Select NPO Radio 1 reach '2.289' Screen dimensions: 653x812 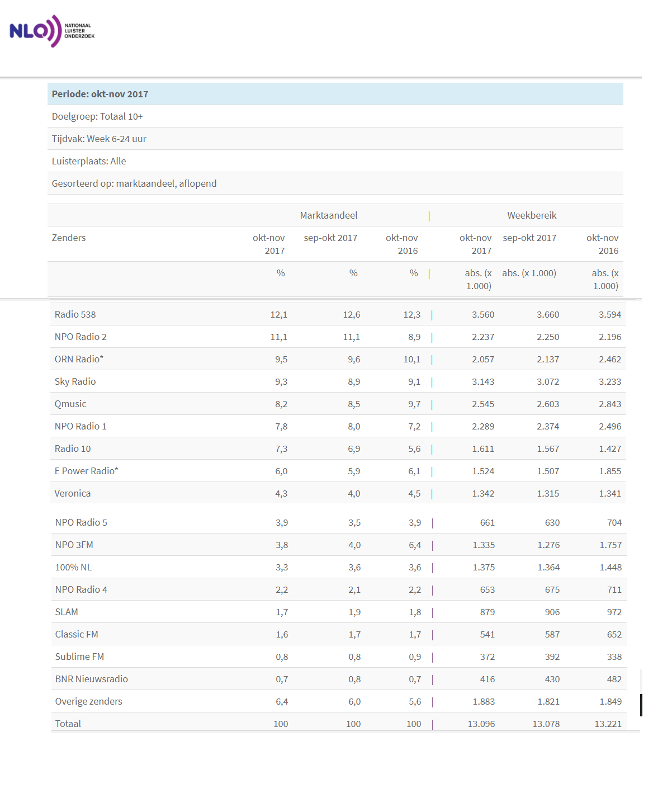pos(483,426)
